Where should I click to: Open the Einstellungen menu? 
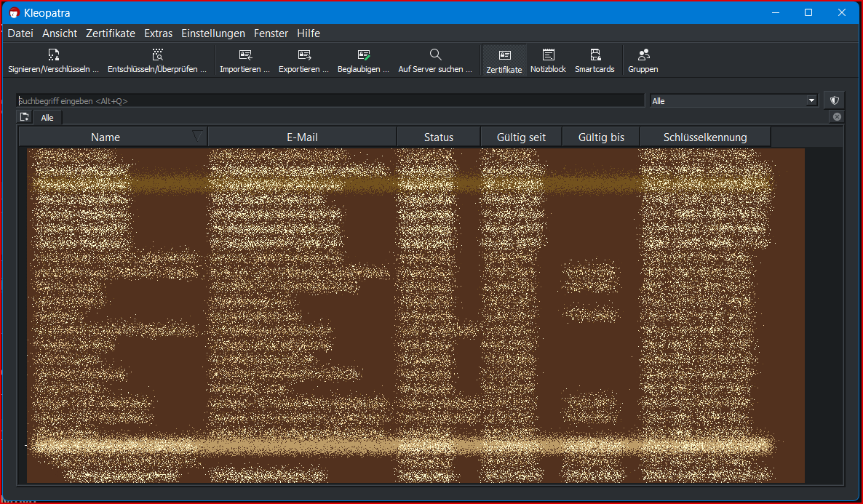pyautogui.click(x=213, y=33)
